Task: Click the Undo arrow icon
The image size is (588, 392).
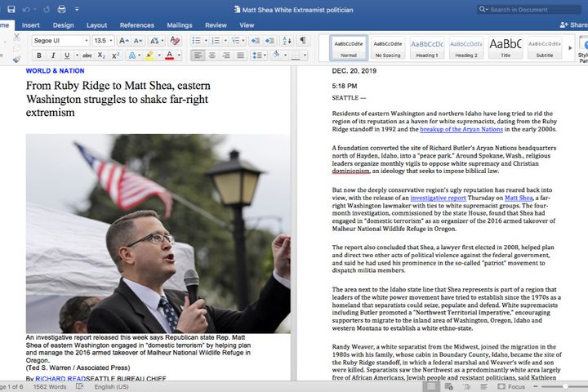Action: tap(26, 9)
